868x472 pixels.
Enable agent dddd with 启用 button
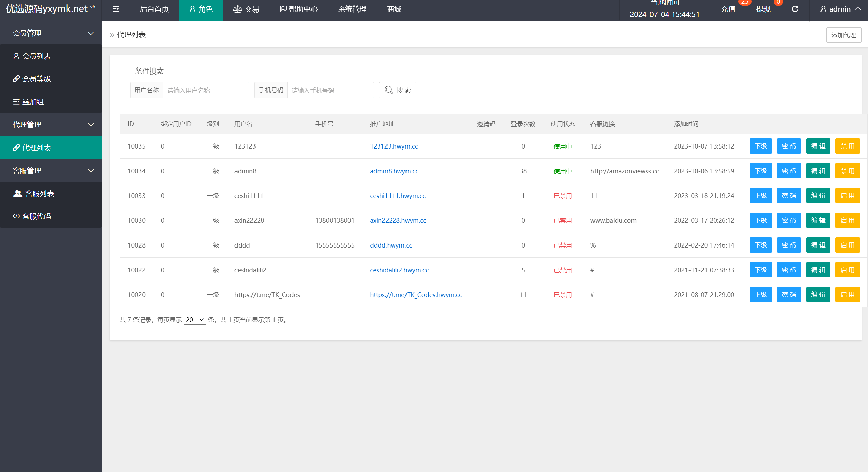coord(847,245)
